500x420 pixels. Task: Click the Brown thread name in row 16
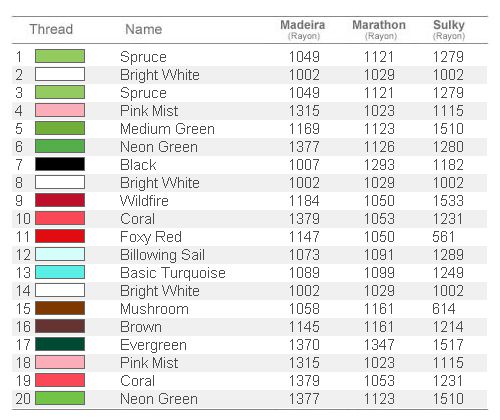141,327
